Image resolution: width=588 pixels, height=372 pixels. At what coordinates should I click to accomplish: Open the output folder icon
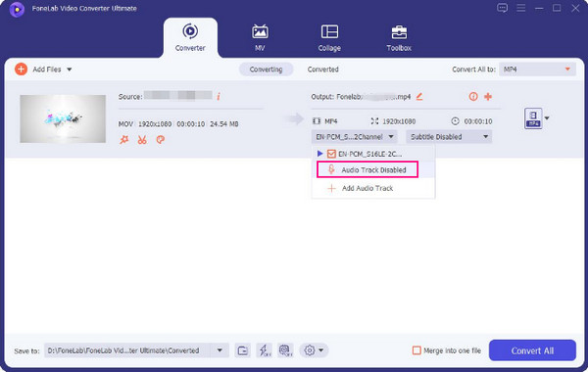click(243, 350)
